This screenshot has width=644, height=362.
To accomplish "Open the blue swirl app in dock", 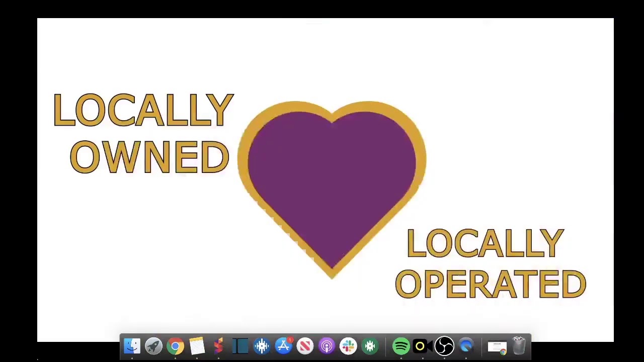I will tap(466, 346).
